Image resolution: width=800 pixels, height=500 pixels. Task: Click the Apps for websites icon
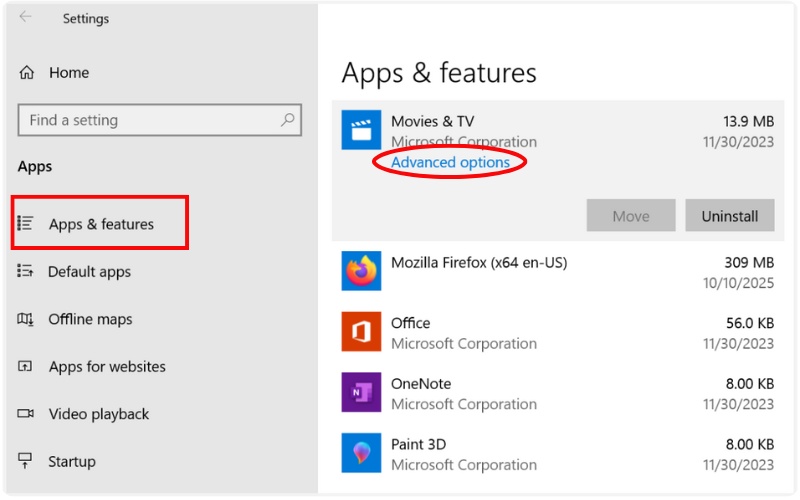pyautogui.click(x=25, y=366)
